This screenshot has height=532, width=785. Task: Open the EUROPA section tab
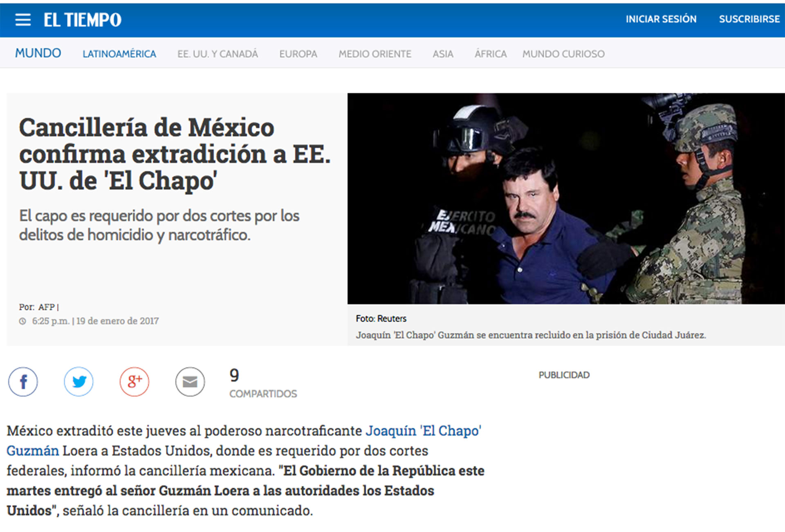tap(298, 54)
